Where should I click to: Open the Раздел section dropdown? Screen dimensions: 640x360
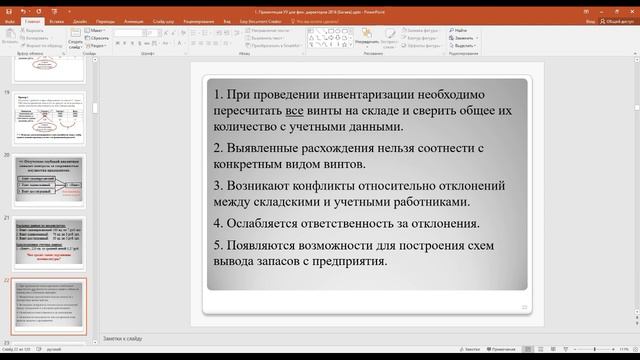point(96,46)
